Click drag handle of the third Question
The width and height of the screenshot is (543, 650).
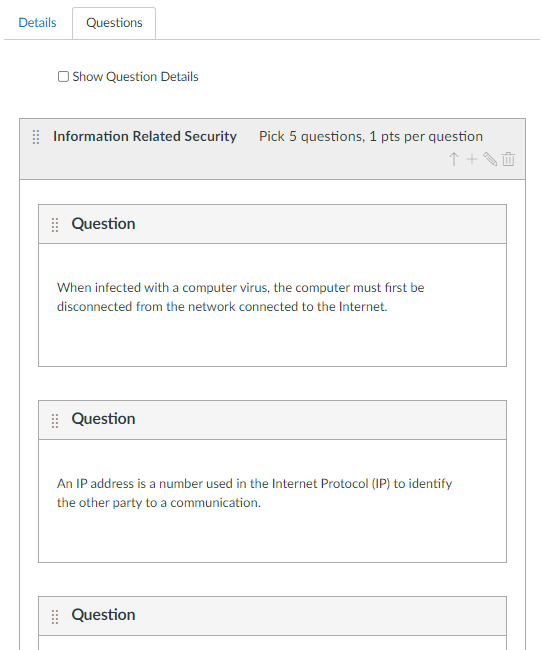coord(55,617)
